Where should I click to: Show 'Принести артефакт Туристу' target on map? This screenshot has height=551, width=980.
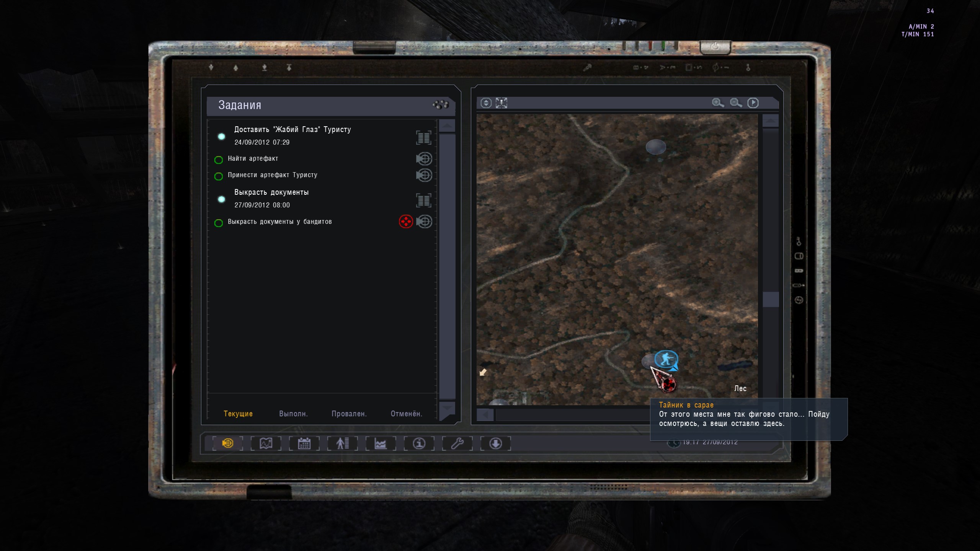pyautogui.click(x=424, y=175)
